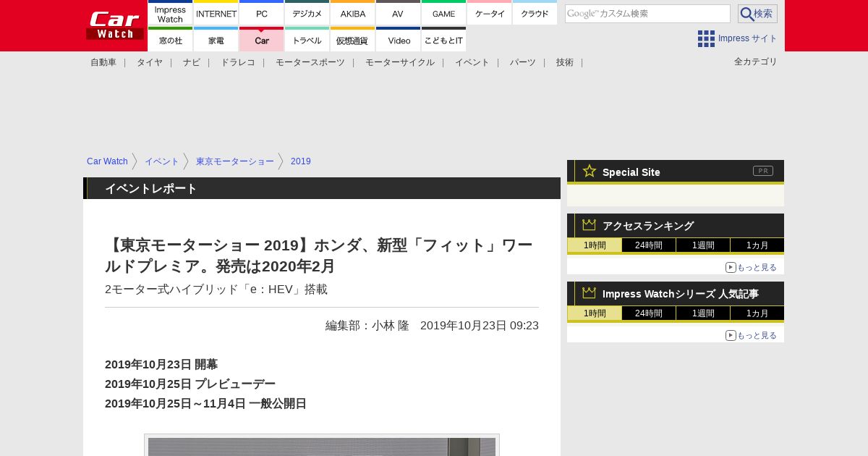The height and width of the screenshot is (456, 868).
Task: Click the Special Site star icon
Action: (590, 171)
